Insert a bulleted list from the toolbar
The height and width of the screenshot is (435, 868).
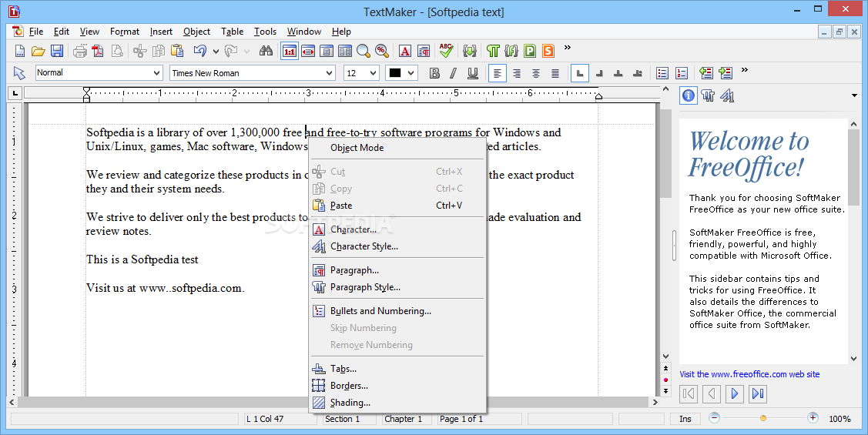pos(662,73)
